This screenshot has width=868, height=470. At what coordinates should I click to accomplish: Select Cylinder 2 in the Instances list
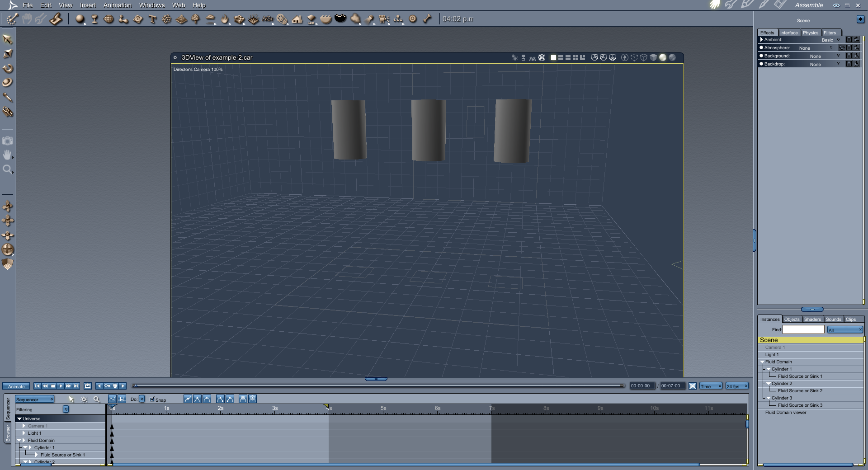pyautogui.click(x=782, y=383)
